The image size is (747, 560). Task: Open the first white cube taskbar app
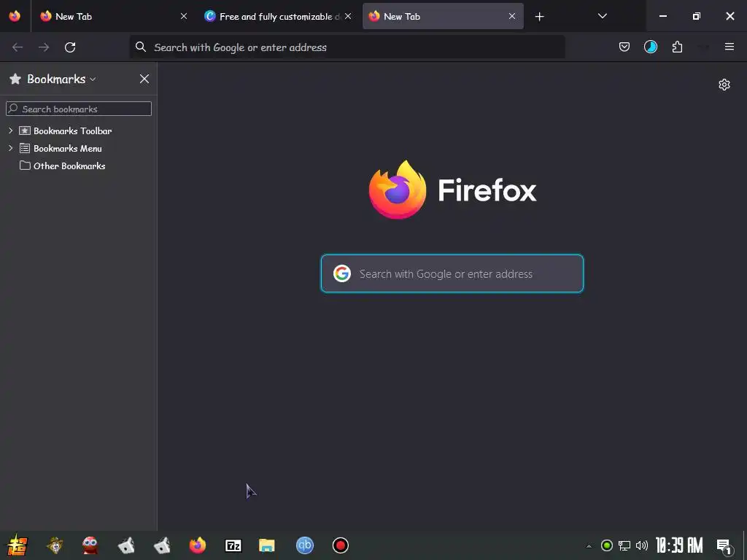coord(126,545)
